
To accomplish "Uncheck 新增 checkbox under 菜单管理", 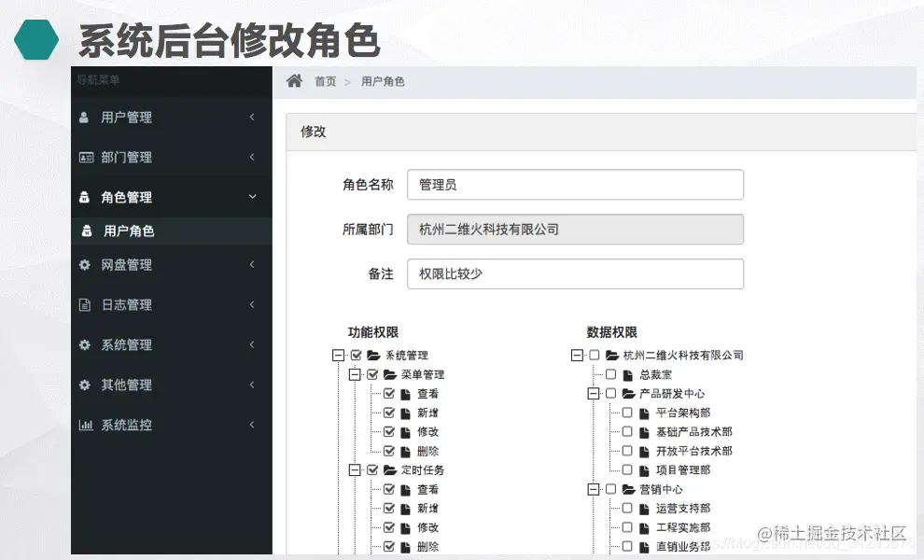I will pos(389,413).
